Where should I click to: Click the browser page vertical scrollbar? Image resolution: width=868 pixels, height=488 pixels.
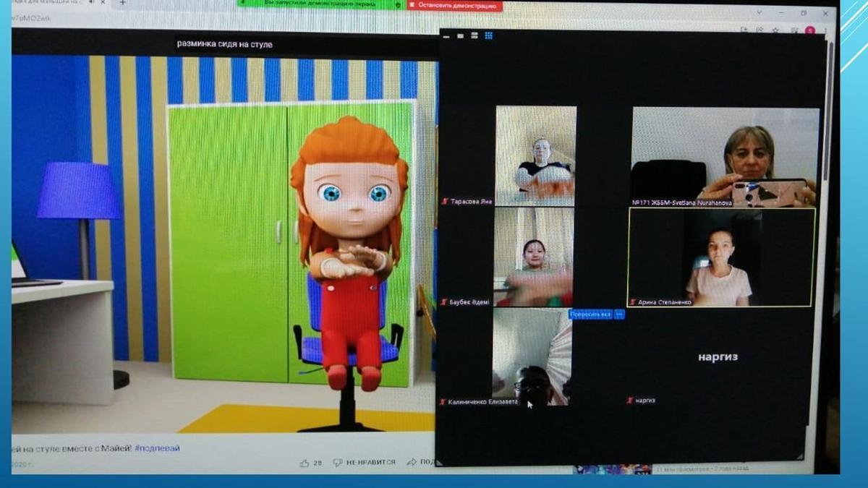[x=831, y=108]
